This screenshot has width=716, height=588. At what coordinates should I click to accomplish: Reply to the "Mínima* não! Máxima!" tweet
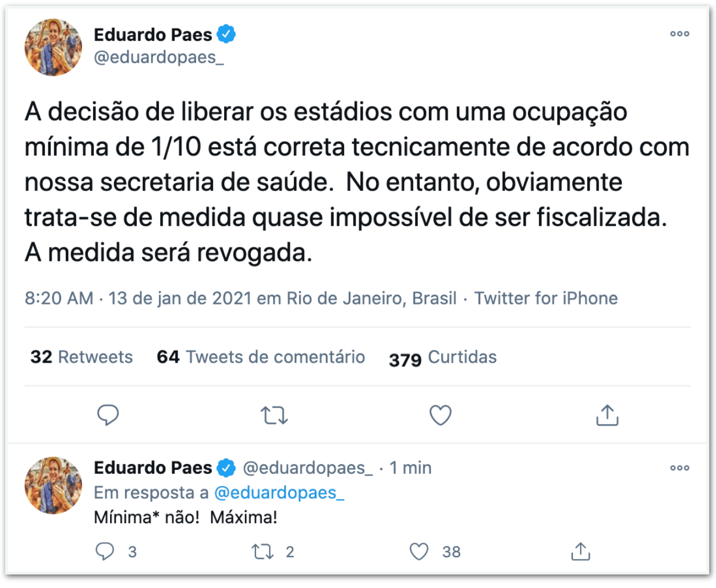105,551
